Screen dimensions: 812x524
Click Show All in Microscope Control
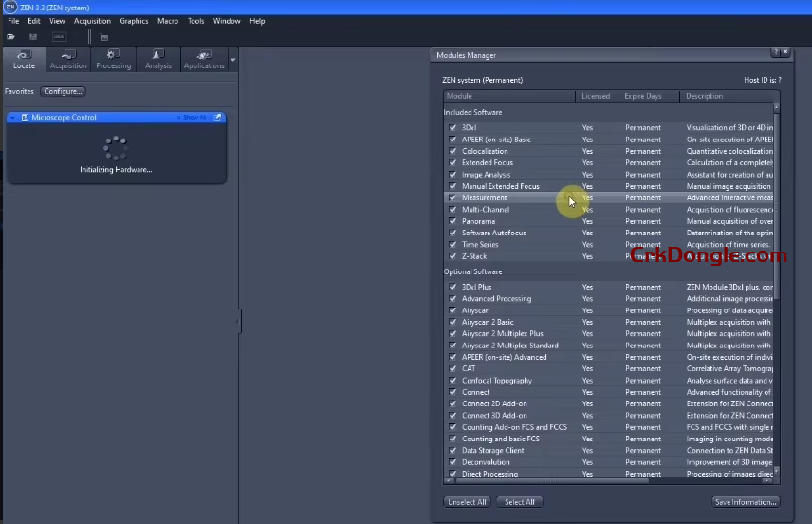coord(194,118)
